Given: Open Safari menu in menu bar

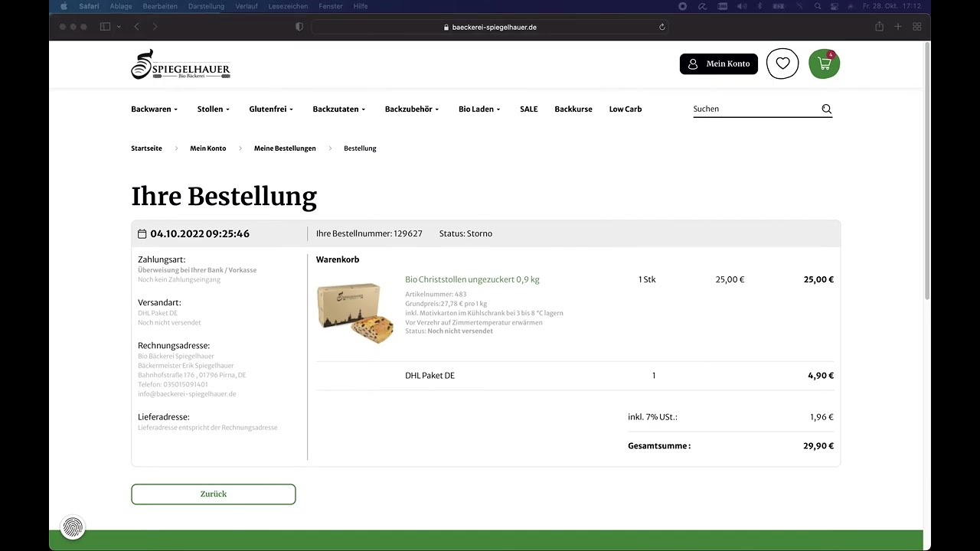Looking at the screenshot, I should coord(90,6).
